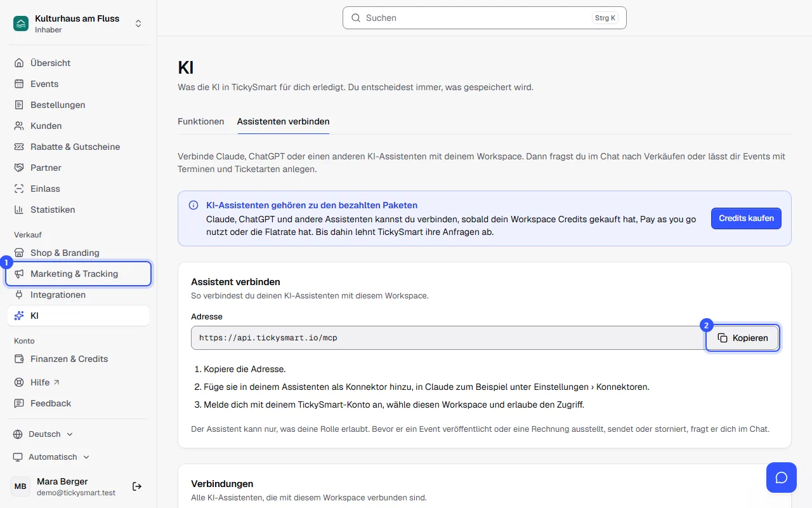Click the MB user avatar
812x508 pixels.
point(20,486)
